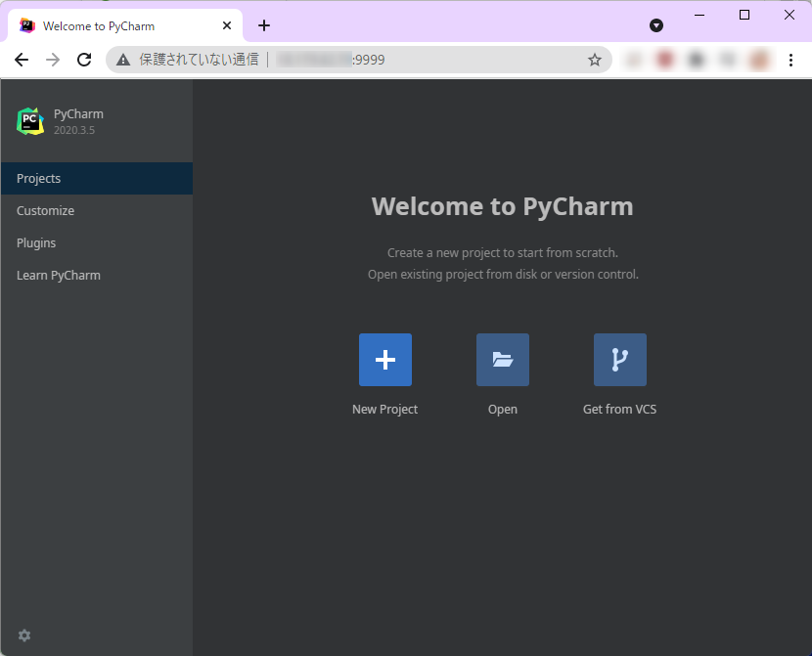Click the Welcome to PyCharm heading
The image size is (812, 656).
pyautogui.click(x=502, y=206)
